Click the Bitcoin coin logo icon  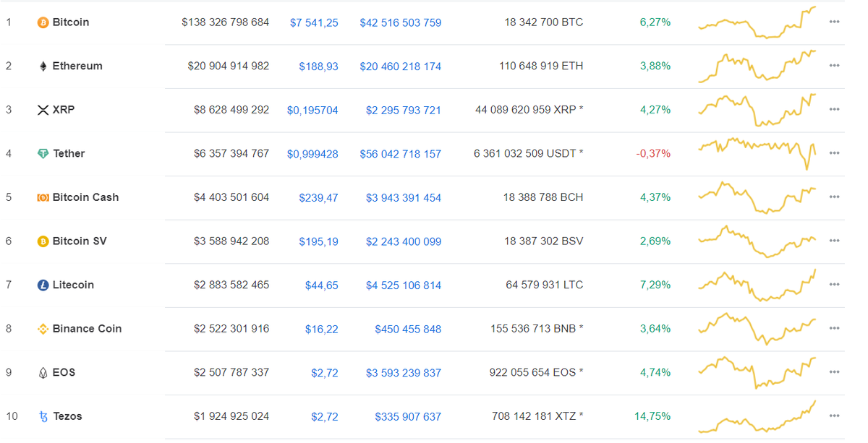(43, 22)
